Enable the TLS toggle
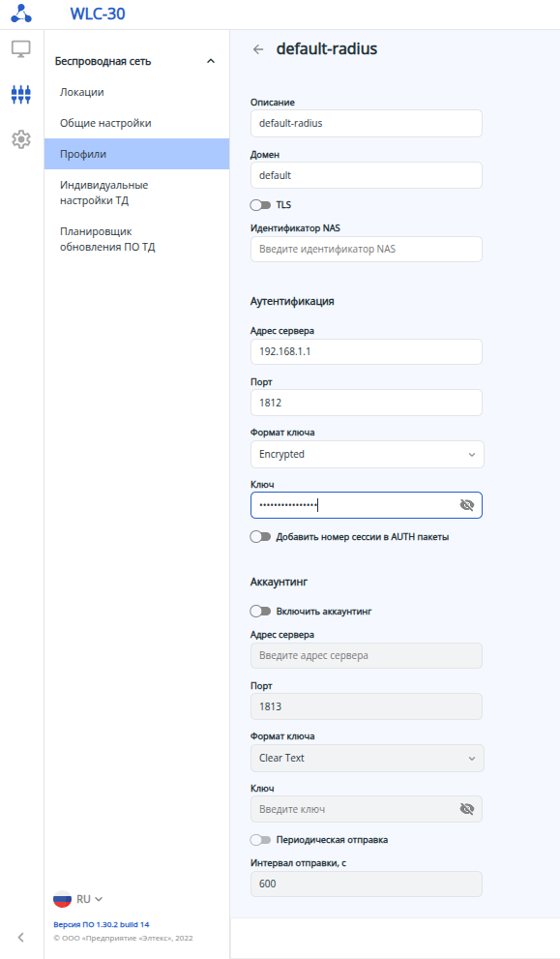 (x=260, y=205)
